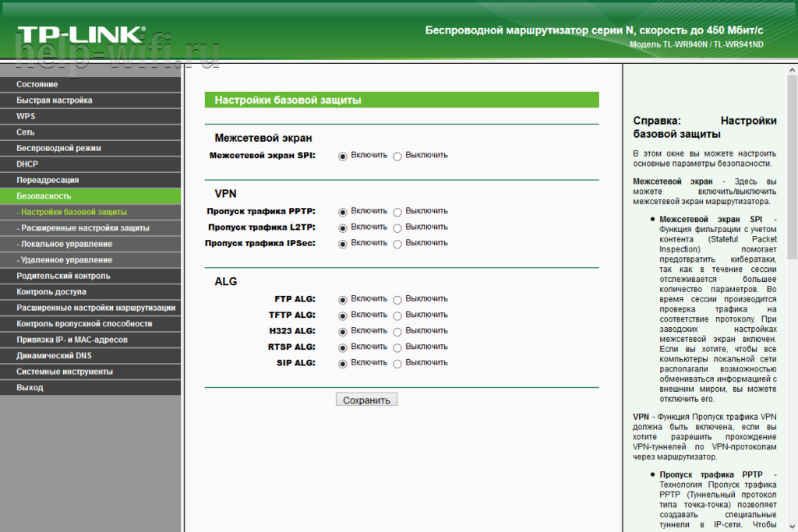Screen dimensions: 798x532
Task: Set RTSP ALG to Выключить
Action: [x=397, y=347]
